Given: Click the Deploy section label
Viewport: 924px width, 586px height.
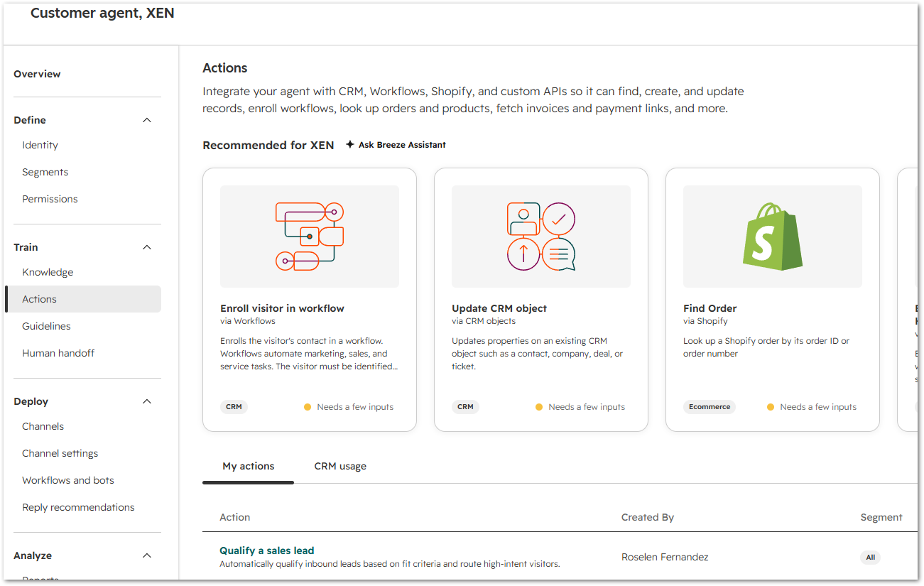Looking at the screenshot, I should tap(31, 401).
